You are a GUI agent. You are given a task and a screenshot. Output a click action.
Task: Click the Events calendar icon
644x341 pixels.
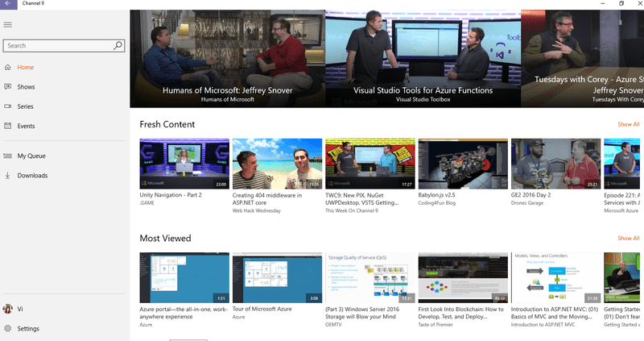point(8,127)
